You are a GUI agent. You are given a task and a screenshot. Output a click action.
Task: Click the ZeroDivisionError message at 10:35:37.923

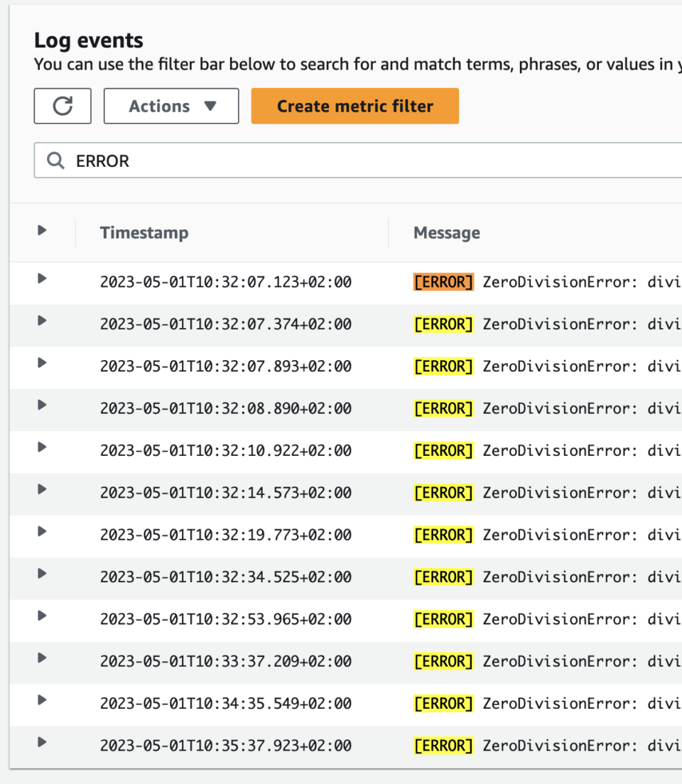(548, 746)
